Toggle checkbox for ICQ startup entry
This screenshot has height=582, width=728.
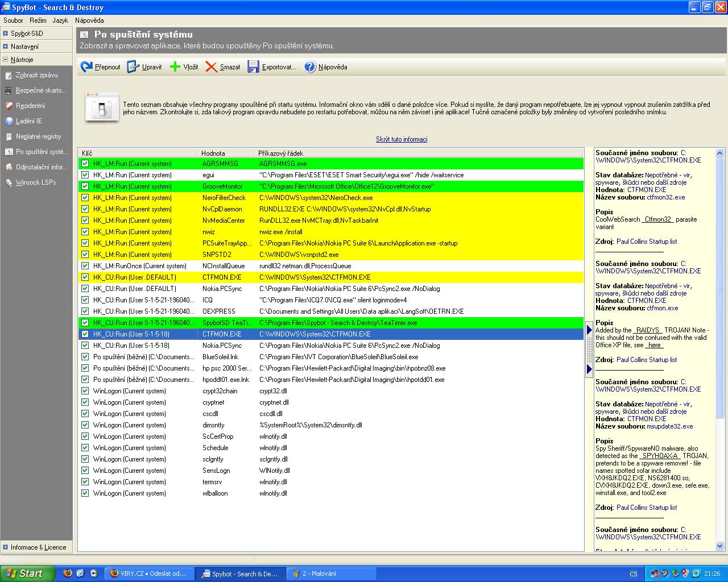pyautogui.click(x=85, y=300)
